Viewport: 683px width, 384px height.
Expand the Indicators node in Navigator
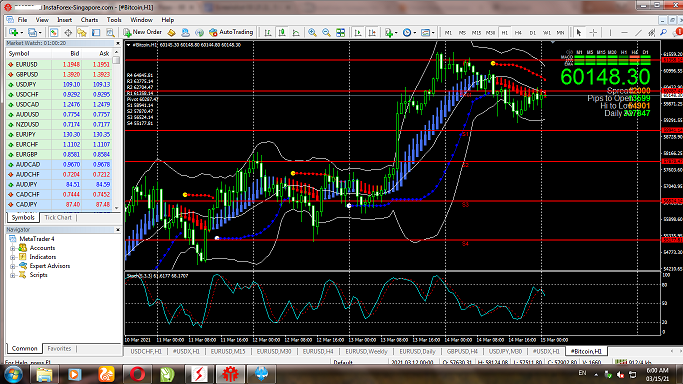[13, 257]
